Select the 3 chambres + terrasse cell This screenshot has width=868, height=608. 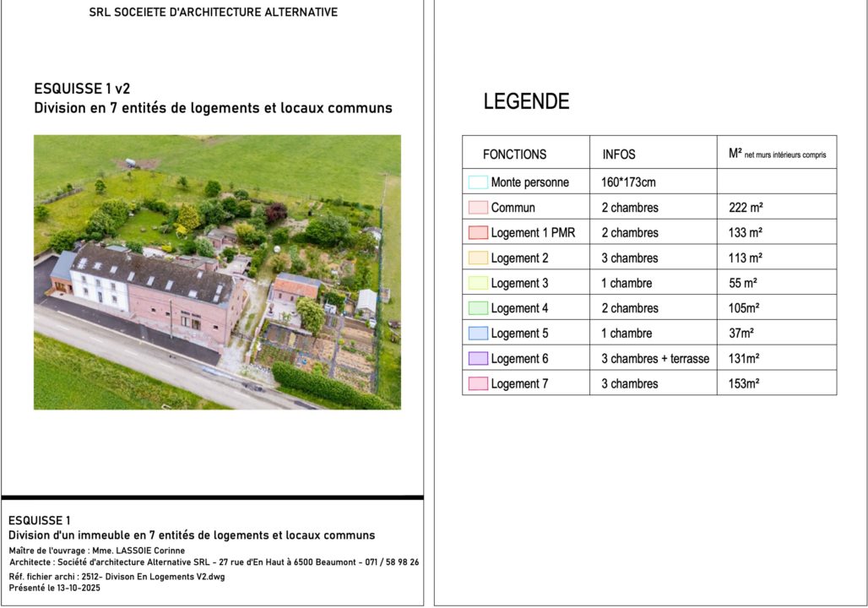(655, 359)
